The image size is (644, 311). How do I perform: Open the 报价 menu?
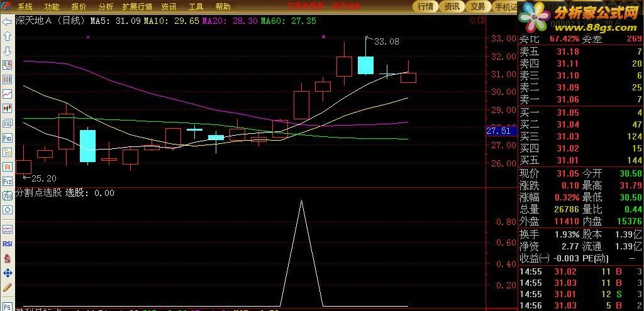click(x=79, y=6)
